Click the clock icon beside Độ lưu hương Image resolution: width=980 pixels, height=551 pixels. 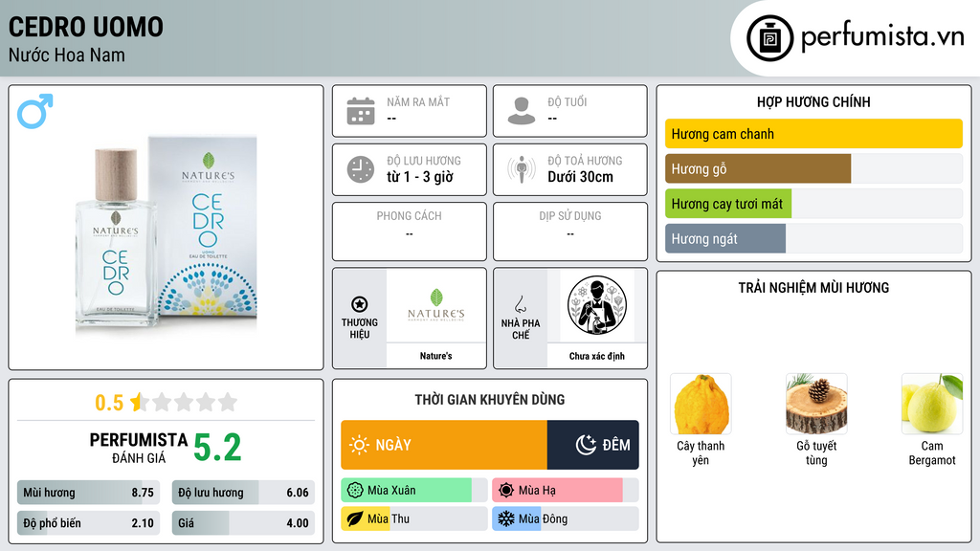pos(361,169)
